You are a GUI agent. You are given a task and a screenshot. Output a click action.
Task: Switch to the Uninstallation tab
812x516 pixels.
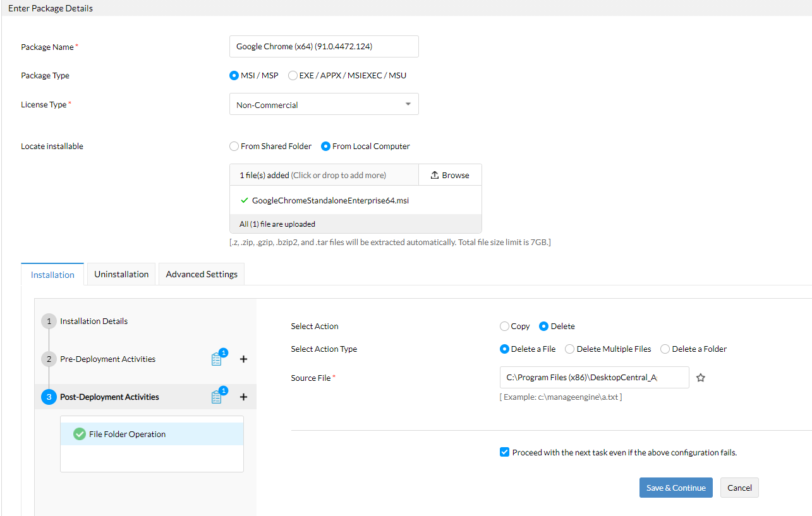coord(121,274)
